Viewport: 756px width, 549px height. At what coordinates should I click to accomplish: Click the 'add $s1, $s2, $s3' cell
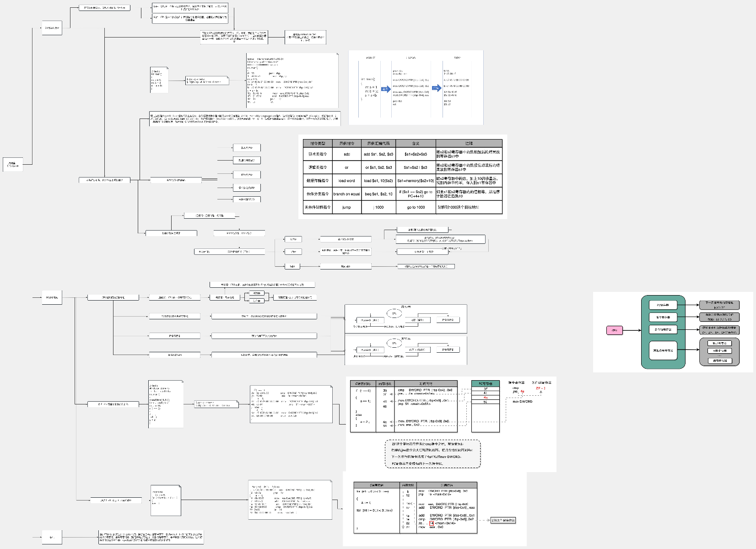point(378,154)
